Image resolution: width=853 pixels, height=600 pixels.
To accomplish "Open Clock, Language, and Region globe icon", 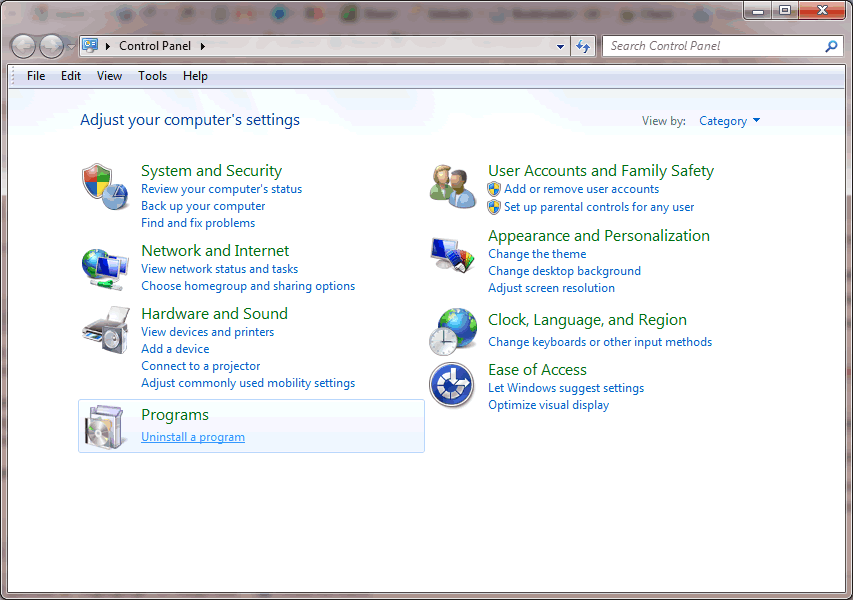I will pyautogui.click(x=453, y=332).
